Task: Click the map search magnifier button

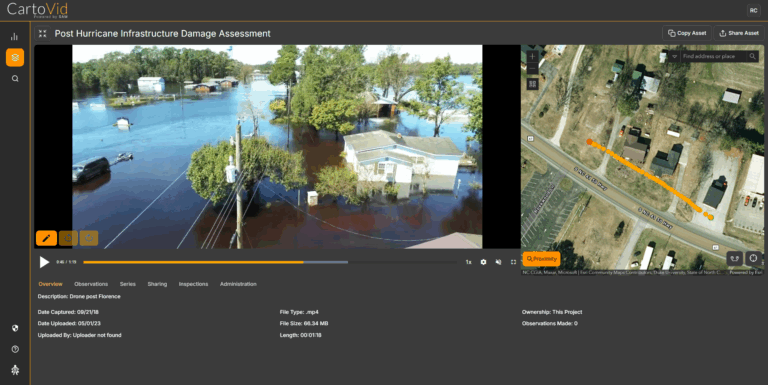Action: click(x=753, y=56)
